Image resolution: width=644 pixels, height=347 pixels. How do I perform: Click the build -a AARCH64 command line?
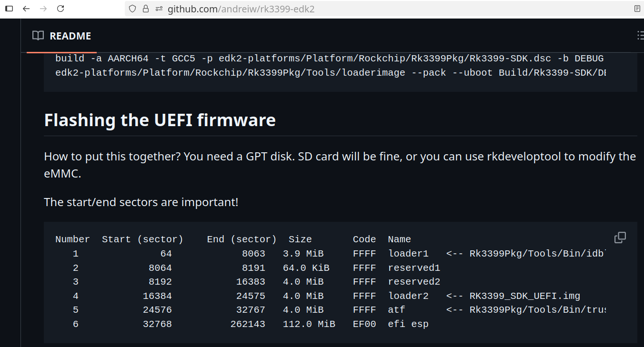click(x=329, y=59)
